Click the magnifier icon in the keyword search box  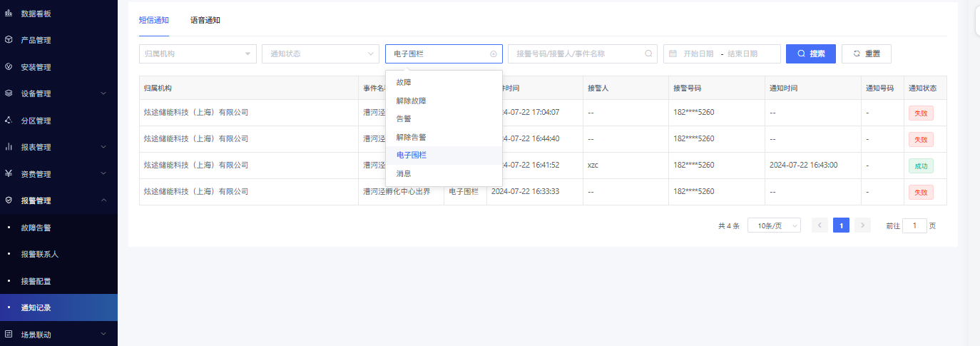[x=648, y=54]
